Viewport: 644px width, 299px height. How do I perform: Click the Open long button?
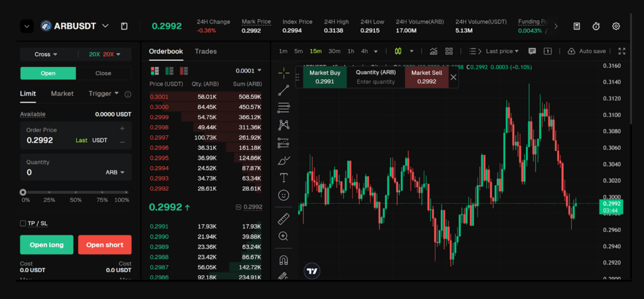pos(47,245)
